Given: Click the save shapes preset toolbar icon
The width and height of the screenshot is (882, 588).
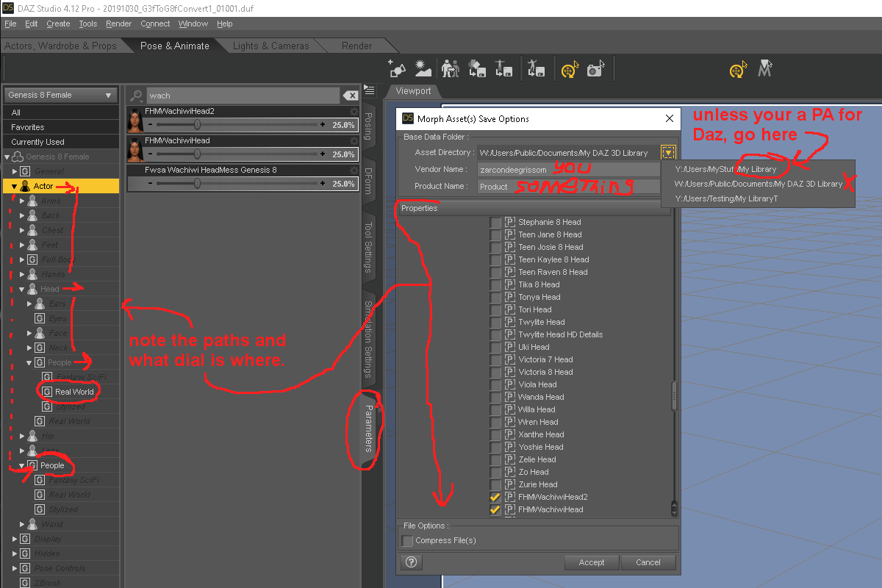Looking at the screenshot, I should point(477,69).
